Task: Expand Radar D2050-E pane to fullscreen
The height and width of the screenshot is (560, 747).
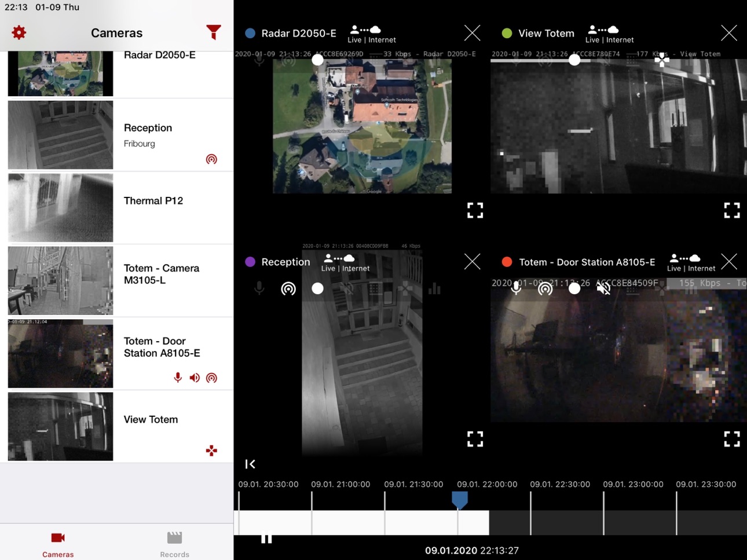Action: tap(475, 210)
